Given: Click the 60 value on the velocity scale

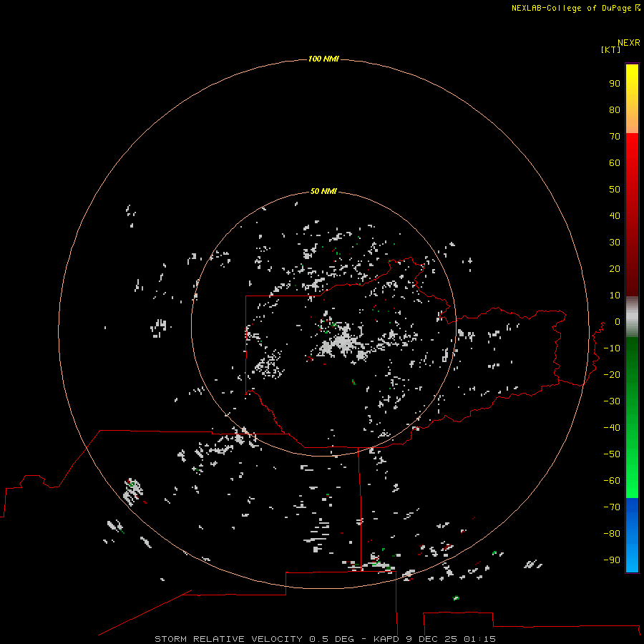Looking at the screenshot, I should (x=615, y=162).
